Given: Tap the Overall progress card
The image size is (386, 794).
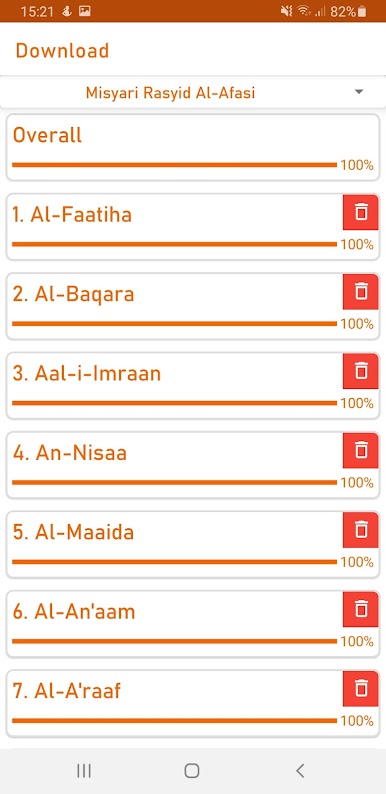Looking at the screenshot, I should pos(193,147).
